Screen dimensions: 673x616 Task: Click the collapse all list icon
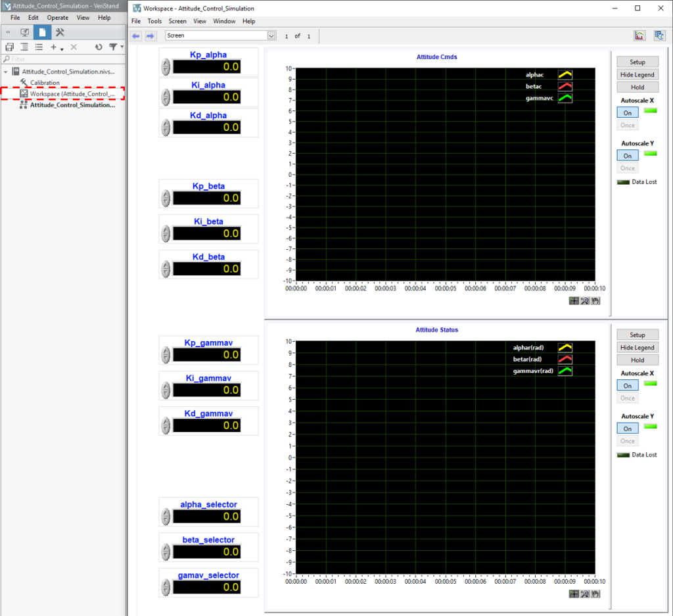coord(39,47)
